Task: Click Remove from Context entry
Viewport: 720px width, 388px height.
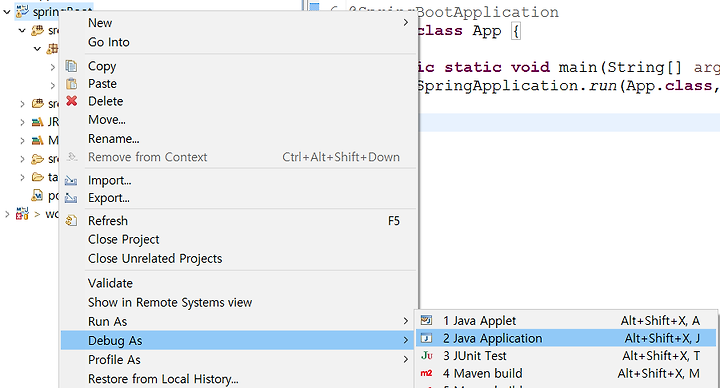Action: pyautogui.click(x=239, y=157)
